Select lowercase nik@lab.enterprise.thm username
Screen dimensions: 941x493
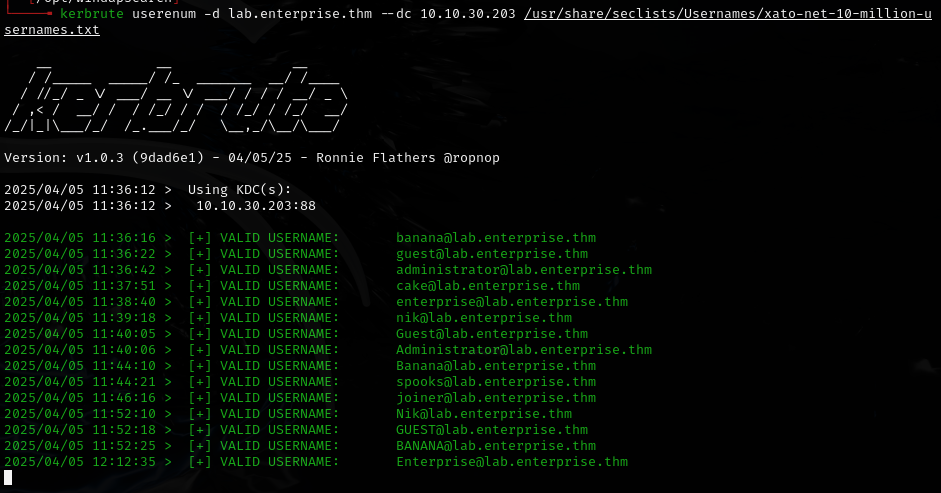(484, 318)
